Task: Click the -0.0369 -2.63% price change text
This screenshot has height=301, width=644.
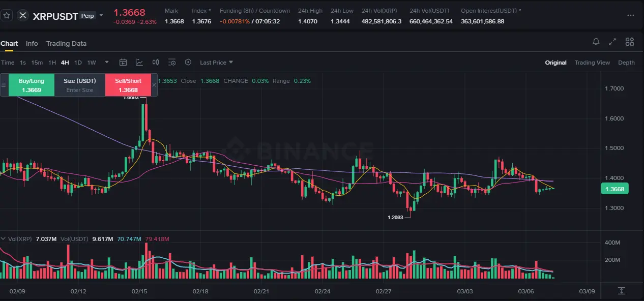Action: click(x=135, y=22)
